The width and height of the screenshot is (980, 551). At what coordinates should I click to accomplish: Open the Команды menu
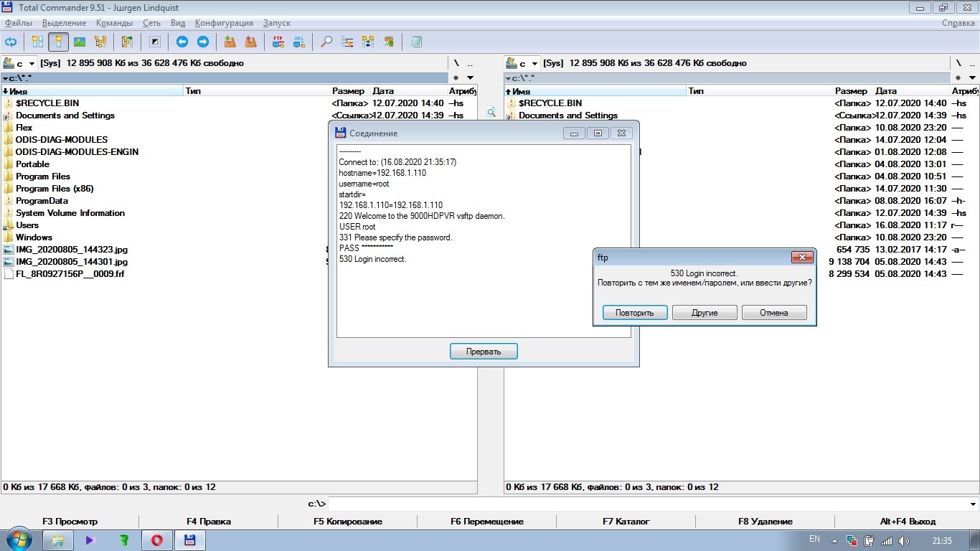point(114,23)
